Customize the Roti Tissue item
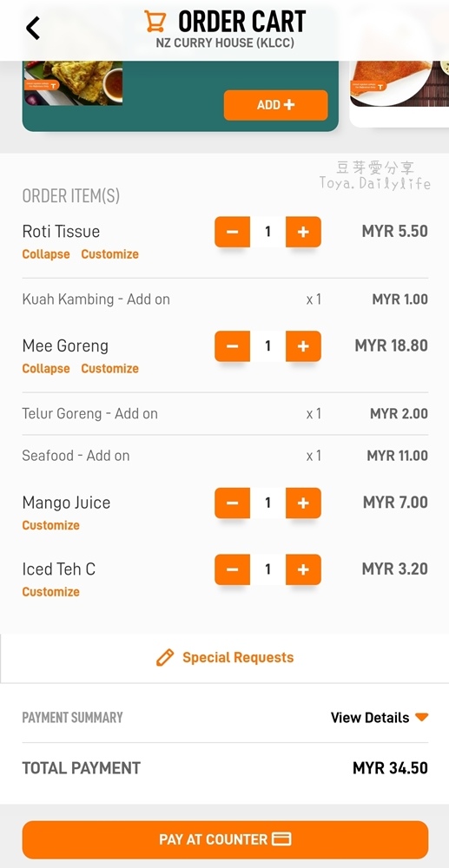 109,254
